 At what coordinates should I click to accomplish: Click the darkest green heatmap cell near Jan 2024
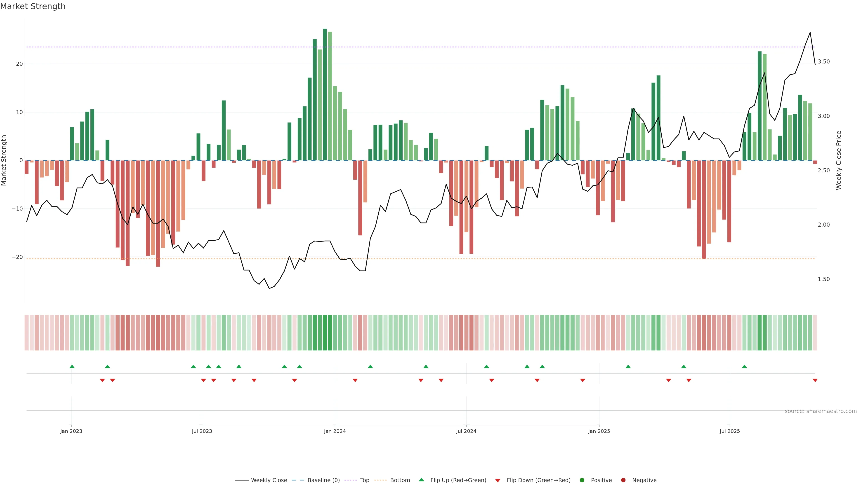(325, 332)
